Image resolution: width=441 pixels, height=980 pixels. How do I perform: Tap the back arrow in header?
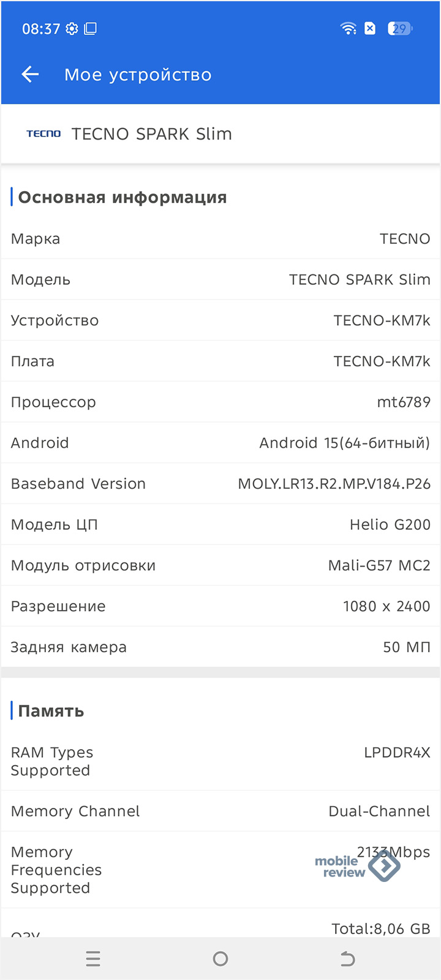coord(30,75)
